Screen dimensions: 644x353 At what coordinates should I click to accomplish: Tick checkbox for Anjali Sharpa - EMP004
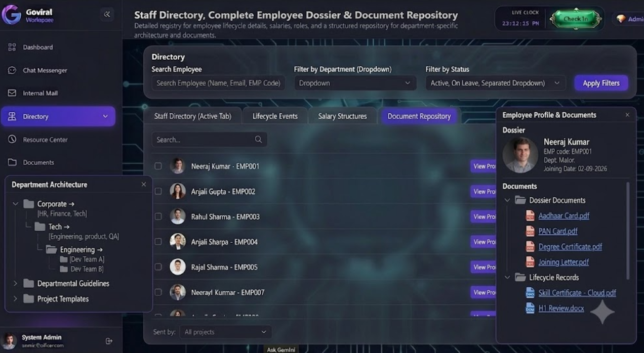click(x=158, y=242)
